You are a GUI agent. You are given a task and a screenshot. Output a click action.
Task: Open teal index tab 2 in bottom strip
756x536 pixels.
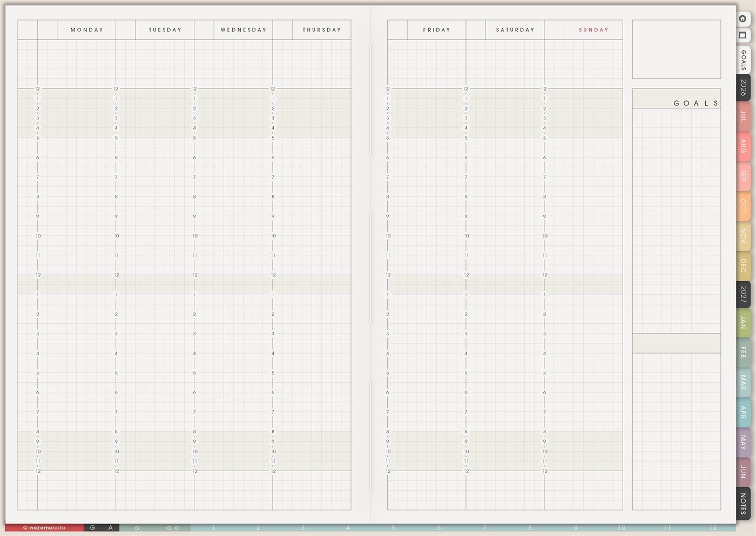pyautogui.click(x=258, y=527)
